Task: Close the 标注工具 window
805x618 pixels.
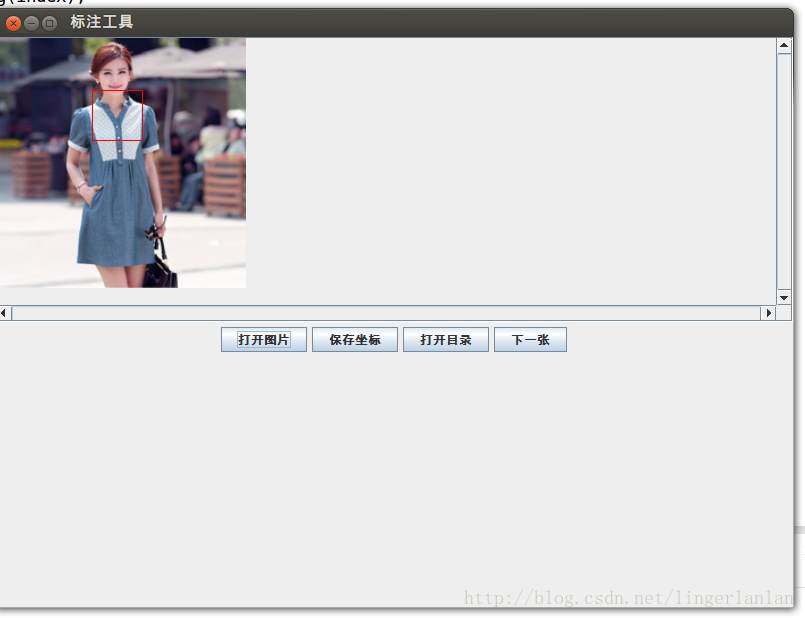Action: click(13, 23)
